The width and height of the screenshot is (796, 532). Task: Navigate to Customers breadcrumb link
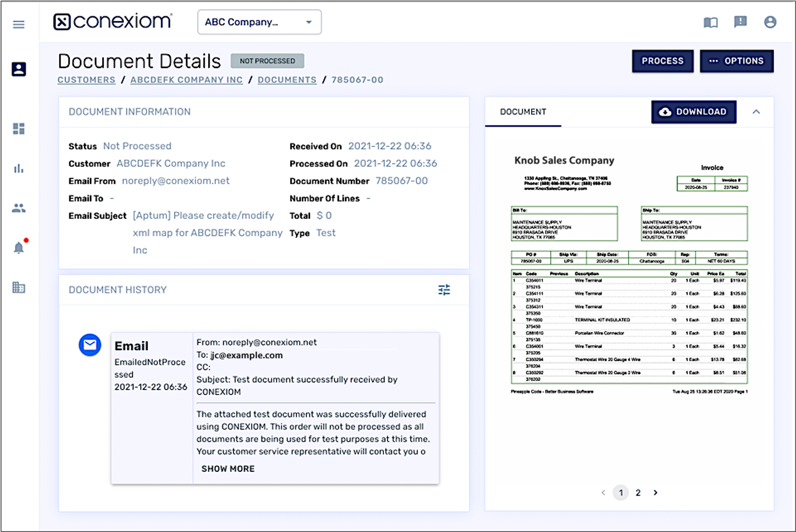tap(86, 80)
